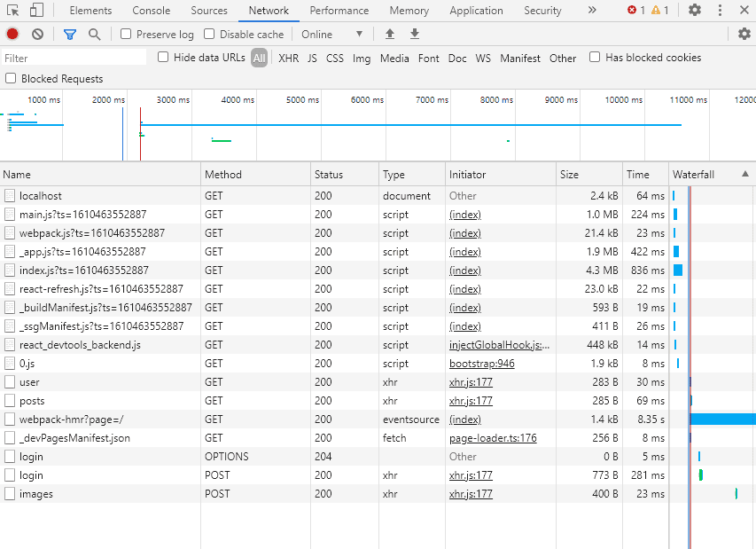Open the Online throttling dropdown

coord(332,35)
